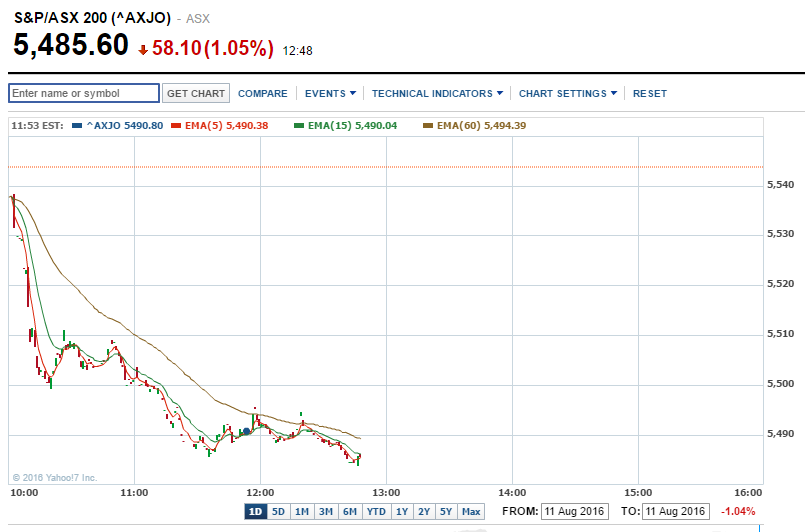Click the FROM date field
This screenshot has height=532, width=805.
574,511
